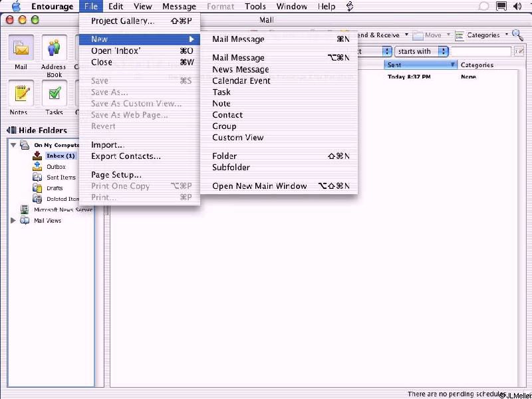
Task: Click the Hide Folders arrow icon
Action: (11, 130)
